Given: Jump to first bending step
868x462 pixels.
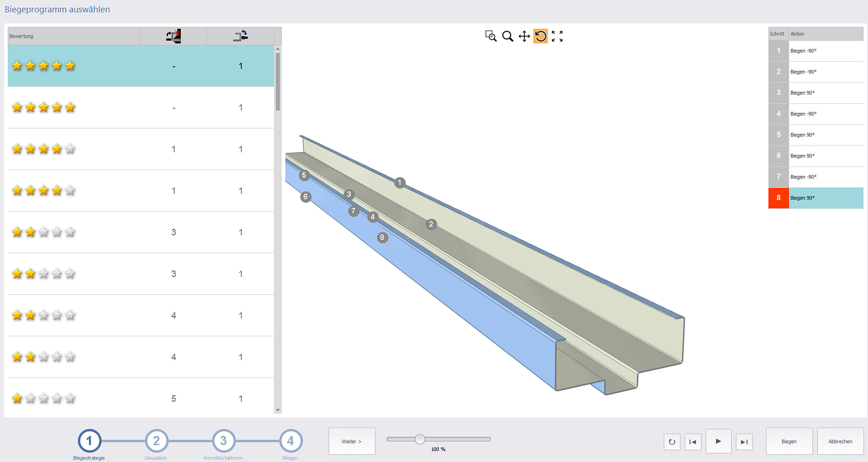Looking at the screenshot, I should point(693,442).
